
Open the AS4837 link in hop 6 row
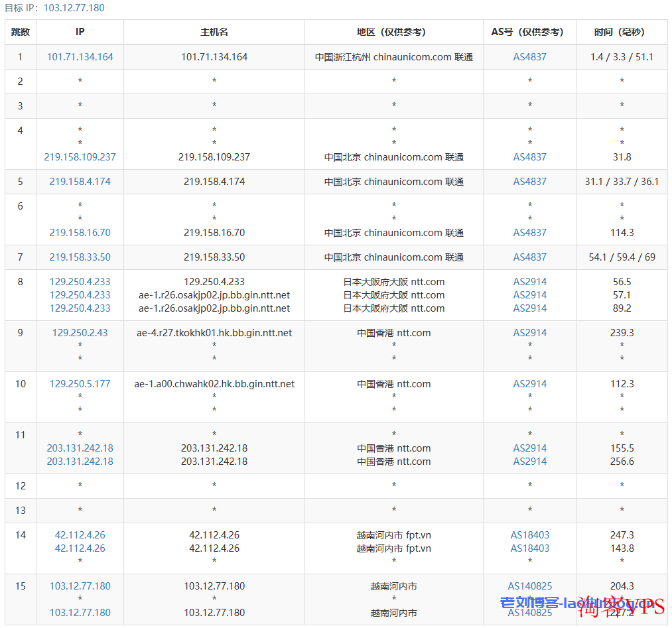pos(530,233)
